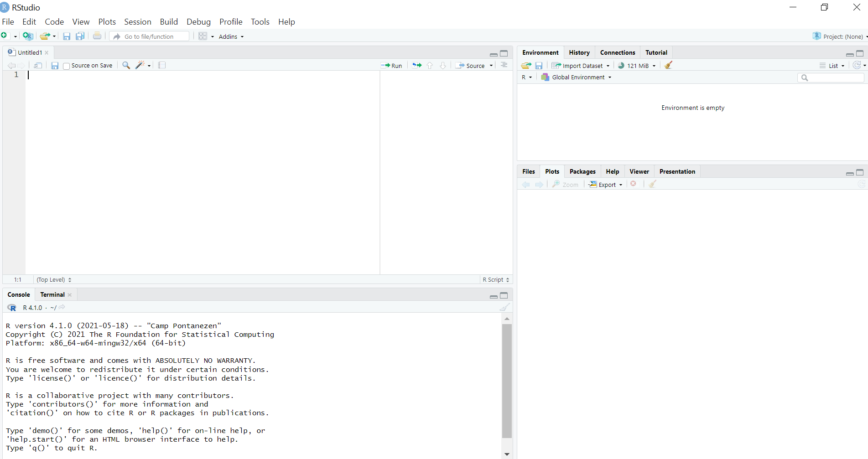Image resolution: width=868 pixels, height=459 pixels.
Task: Click View current working directory arrow icon
Action: (x=62, y=307)
